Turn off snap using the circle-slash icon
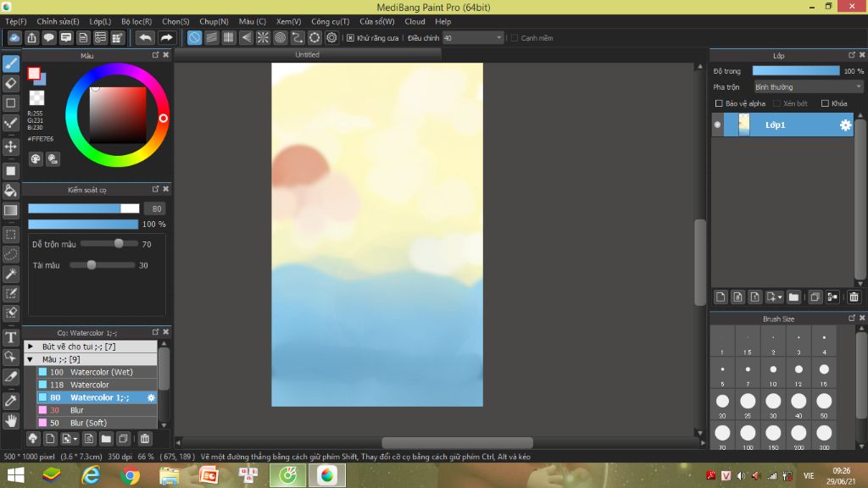Image resolution: width=868 pixels, height=488 pixels. [x=194, y=37]
